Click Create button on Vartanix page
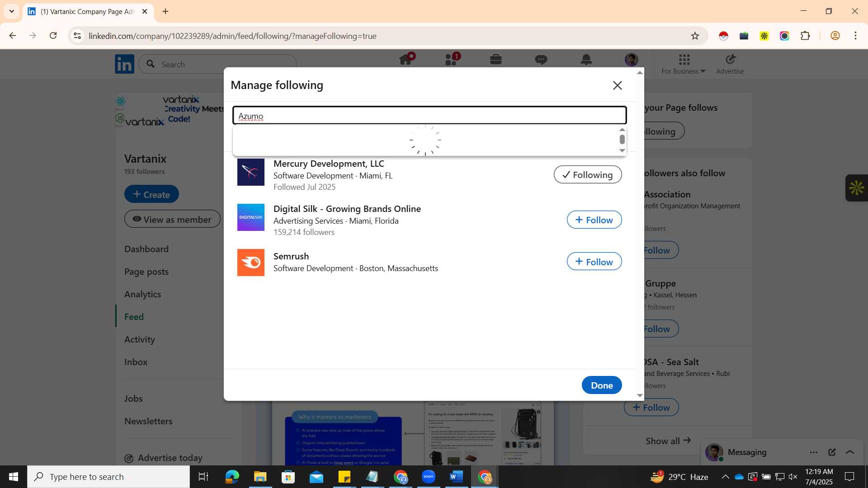Viewport: 868px width, 488px height. 151,194
